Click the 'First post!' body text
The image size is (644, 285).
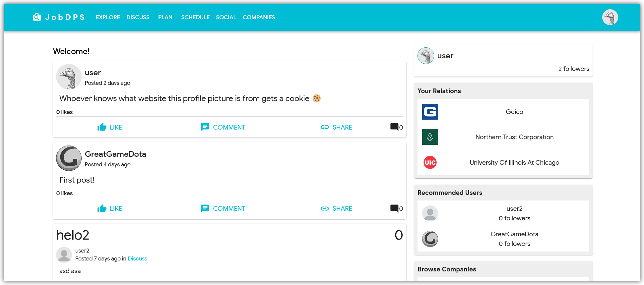pos(77,180)
